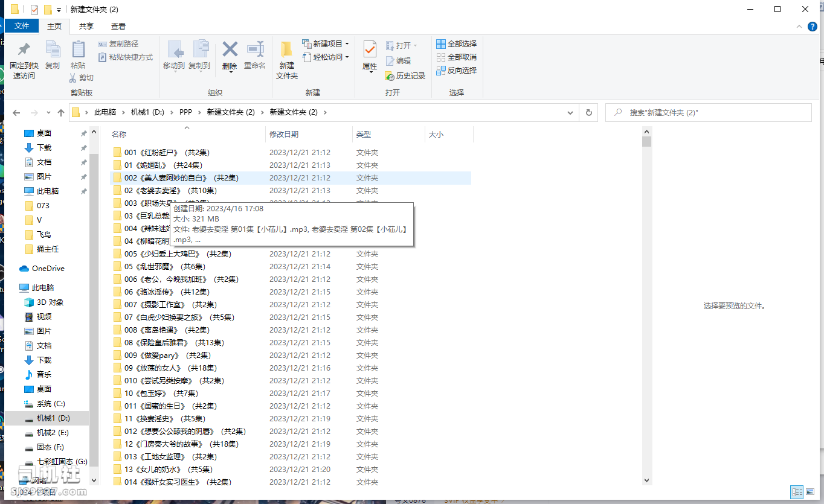
Task: Open the 打开 (Open) dropdown arrow
Action: [x=416, y=46]
